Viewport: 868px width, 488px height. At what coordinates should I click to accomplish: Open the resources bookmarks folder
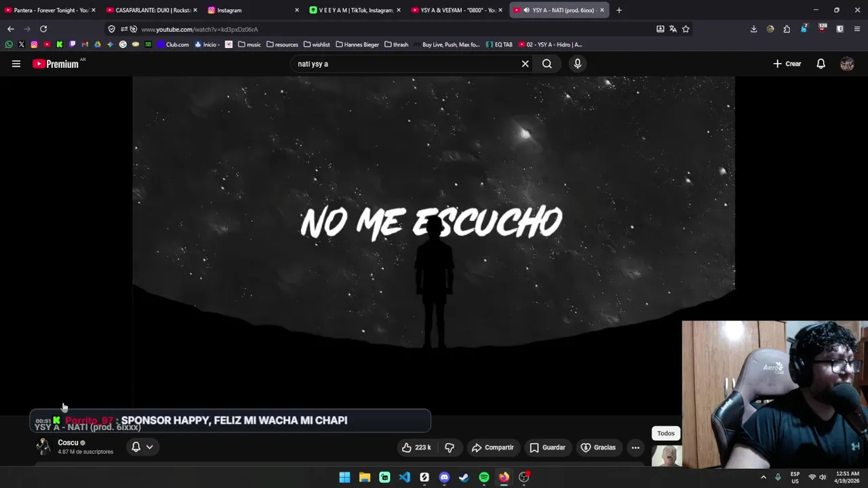click(282, 45)
